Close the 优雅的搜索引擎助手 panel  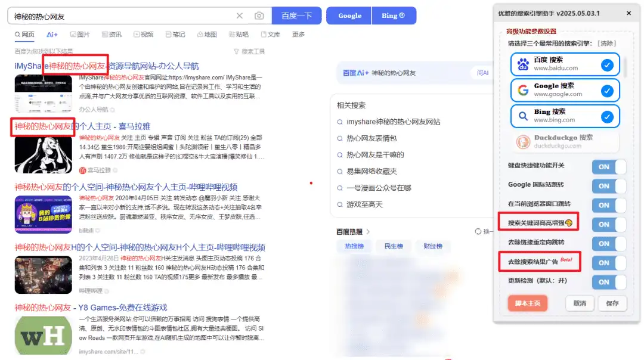[629, 13]
